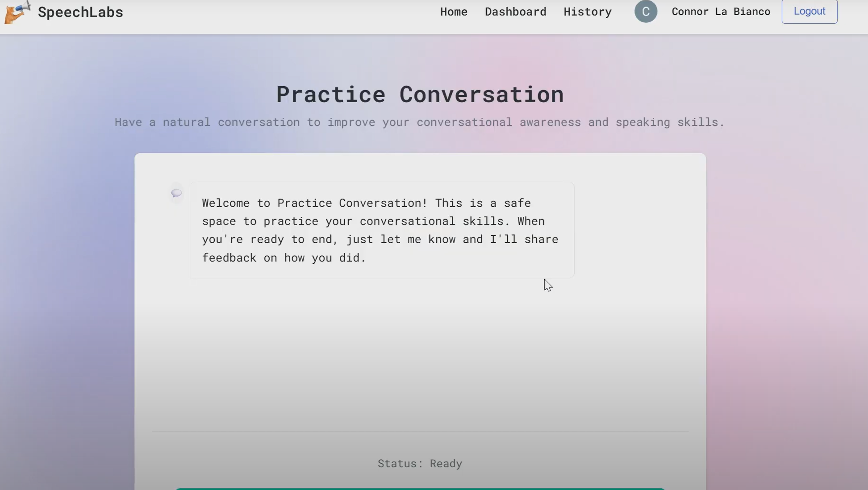
Task: Click the empty chat area below the message
Action: 420,357
